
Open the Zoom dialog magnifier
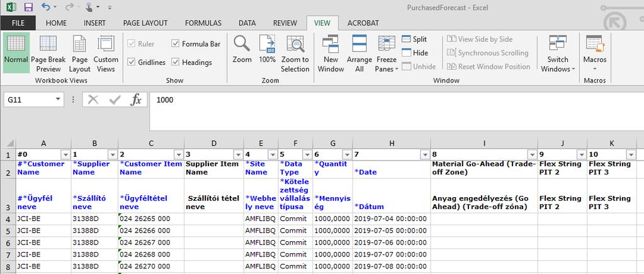click(242, 49)
